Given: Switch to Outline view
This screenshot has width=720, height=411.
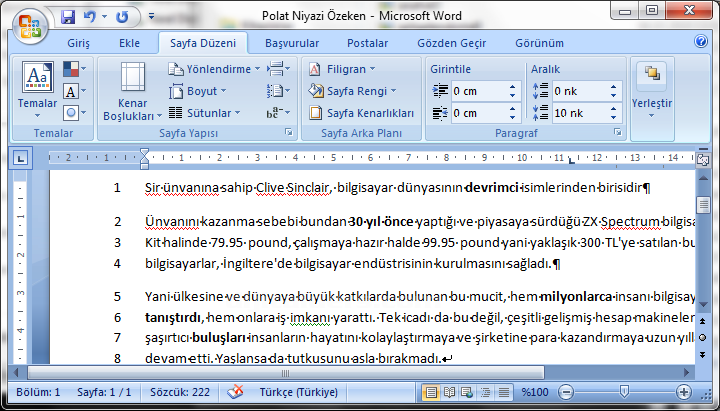Looking at the screenshot, I should [x=485, y=392].
